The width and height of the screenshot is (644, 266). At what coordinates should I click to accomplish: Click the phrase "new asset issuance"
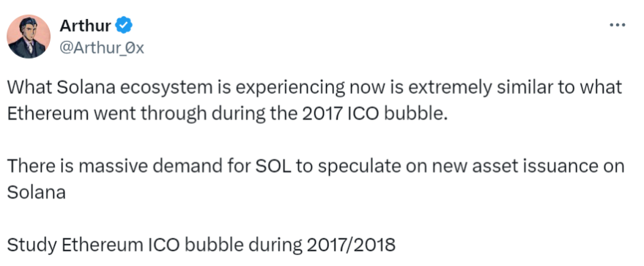pos(513,166)
